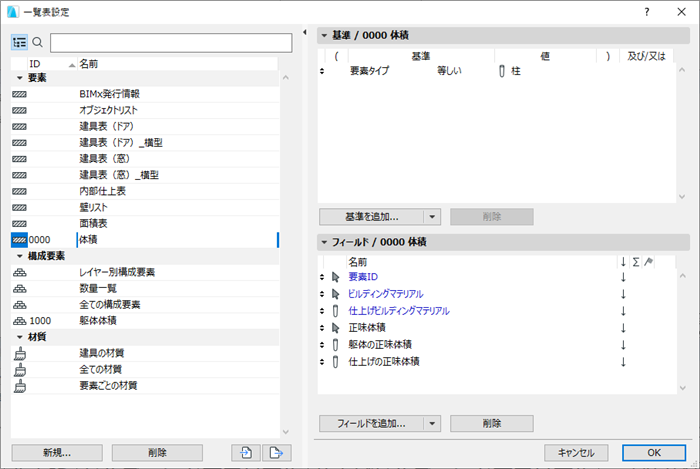Click the schedule icon of 0000 体積
This screenshot has height=469, width=700.
19,240
